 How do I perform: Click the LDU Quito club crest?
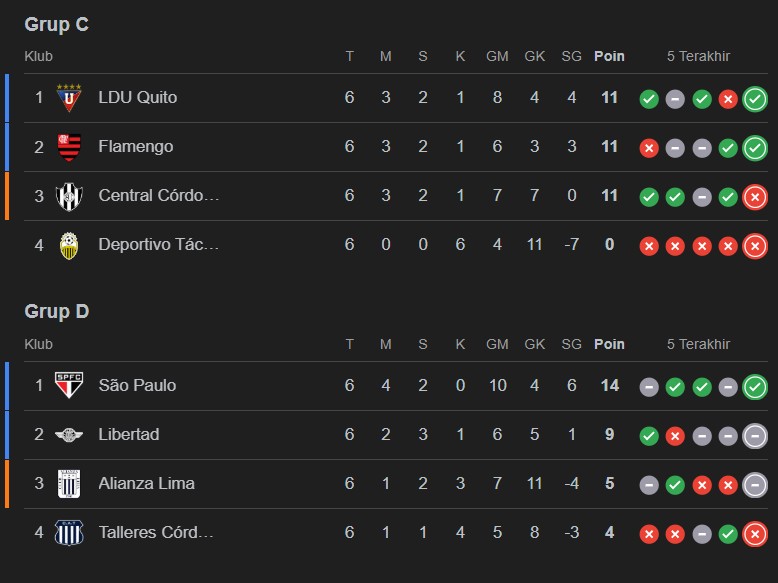coord(68,97)
